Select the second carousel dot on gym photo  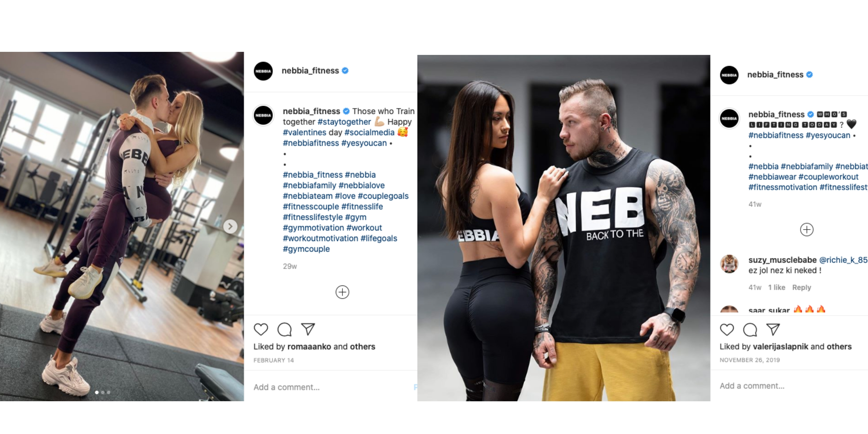pos(103,392)
